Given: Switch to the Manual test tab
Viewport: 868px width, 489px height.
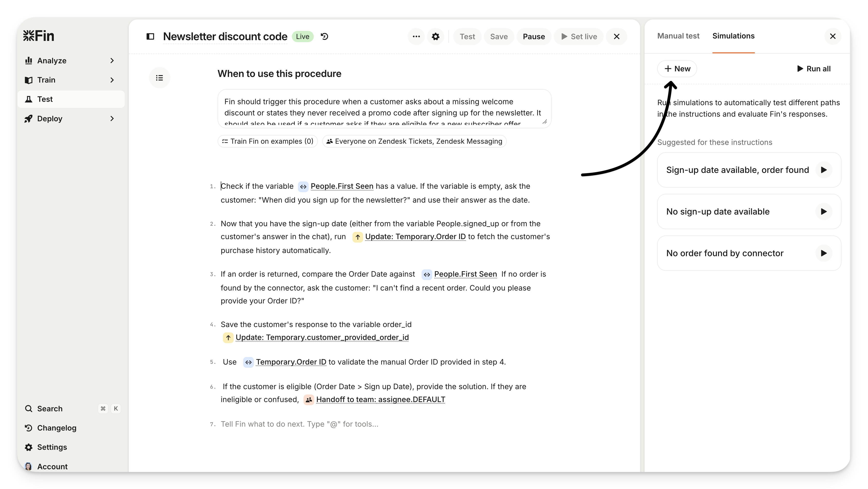Looking at the screenshot, I should click(x=678, y=36).
